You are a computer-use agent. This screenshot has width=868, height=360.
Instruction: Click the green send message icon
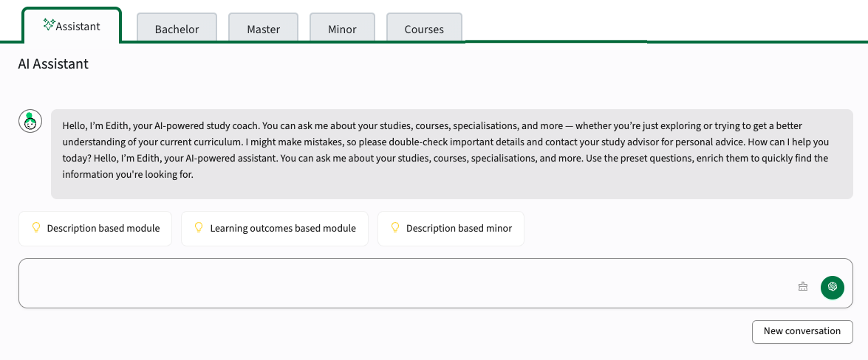click(832, 287)
